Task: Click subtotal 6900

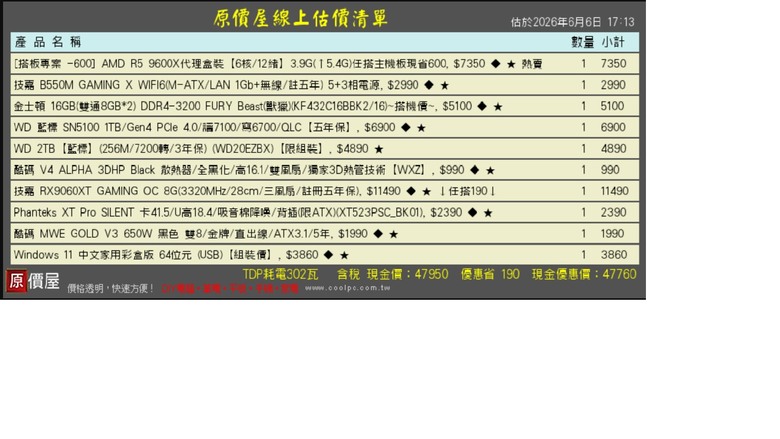Action: point(613,127)
